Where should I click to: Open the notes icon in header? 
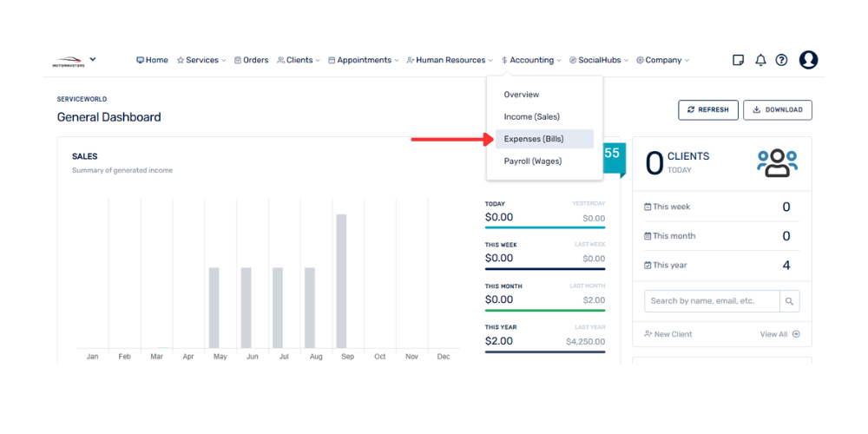739,60
